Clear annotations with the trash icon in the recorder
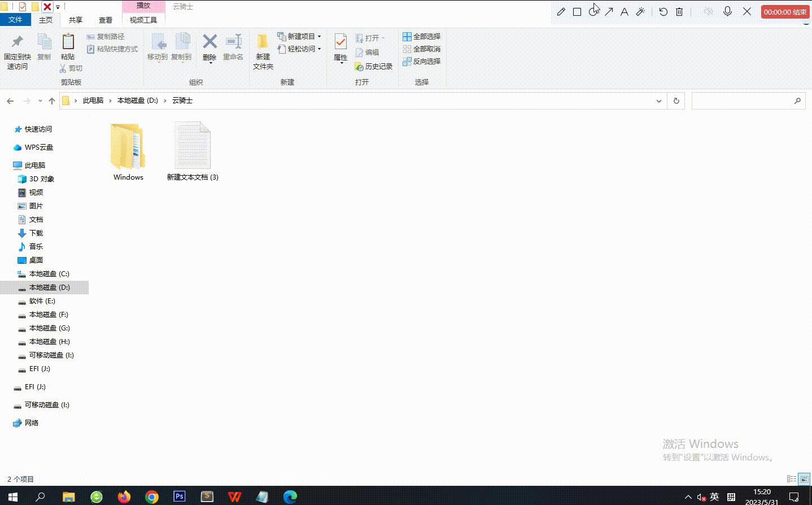This screenshot has width=812, height=505. (679, 11)
